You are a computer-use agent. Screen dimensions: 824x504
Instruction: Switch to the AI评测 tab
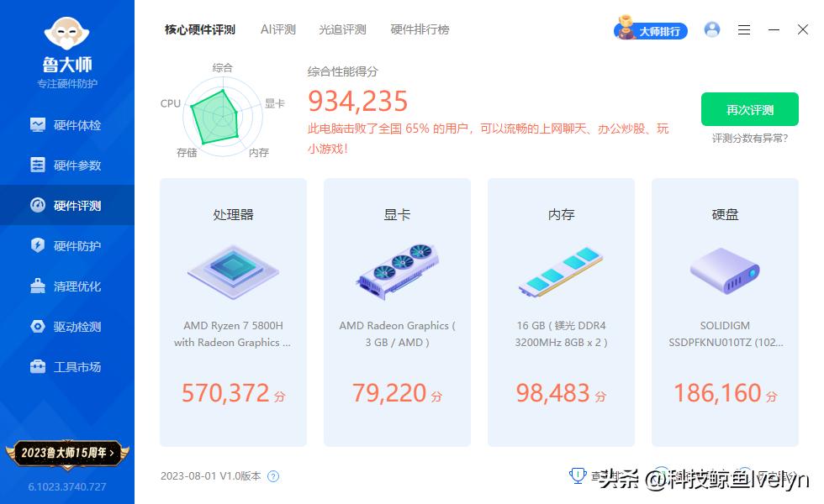pyautogui.click(x=277, y=29)
